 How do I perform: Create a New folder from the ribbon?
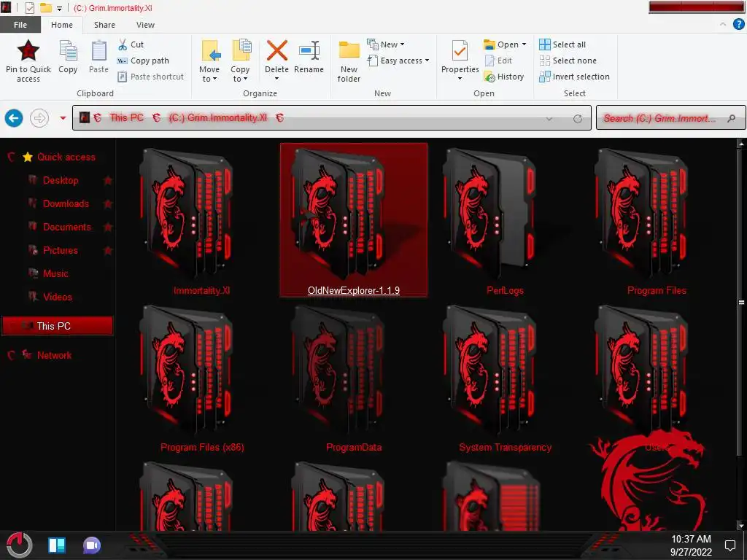(349, 61)
